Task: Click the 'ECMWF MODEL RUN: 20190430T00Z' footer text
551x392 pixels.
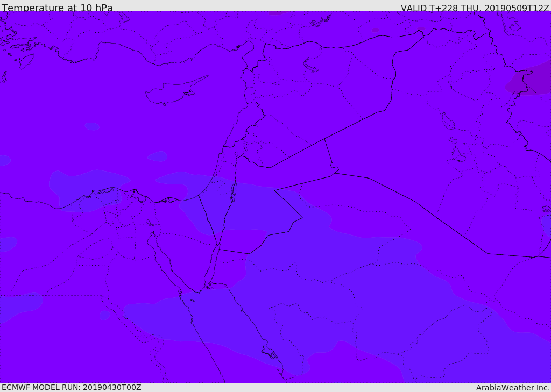Action: 72,387
